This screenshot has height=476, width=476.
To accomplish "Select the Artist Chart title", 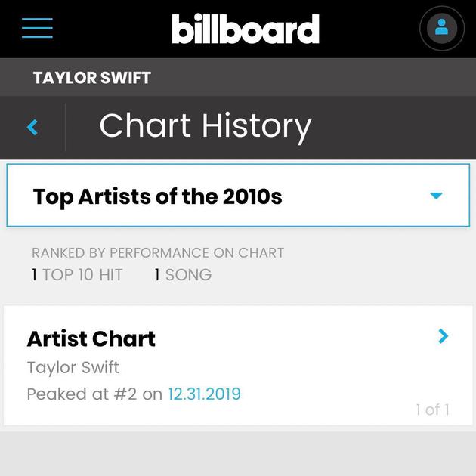I will tap(91, 338).
